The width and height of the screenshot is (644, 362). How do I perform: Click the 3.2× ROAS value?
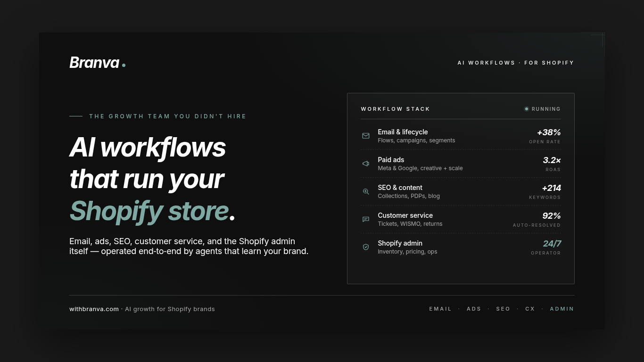pos(552,160)
